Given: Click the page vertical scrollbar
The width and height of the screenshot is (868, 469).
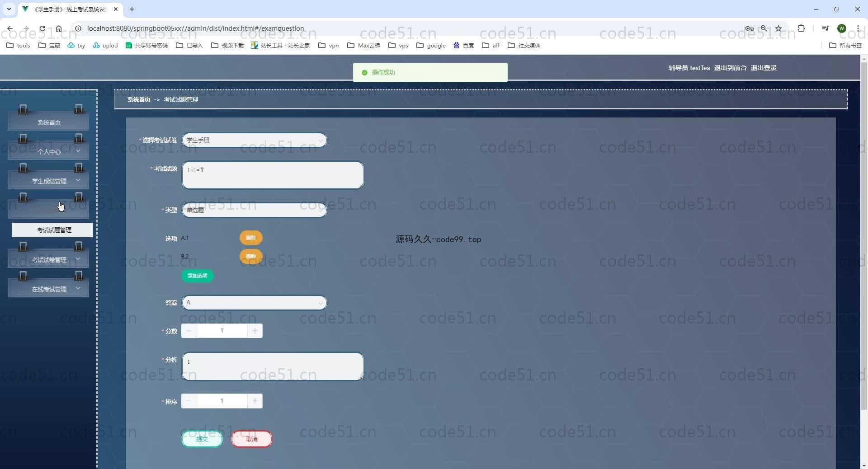Looking at the screenshot, I should [864, 235].
